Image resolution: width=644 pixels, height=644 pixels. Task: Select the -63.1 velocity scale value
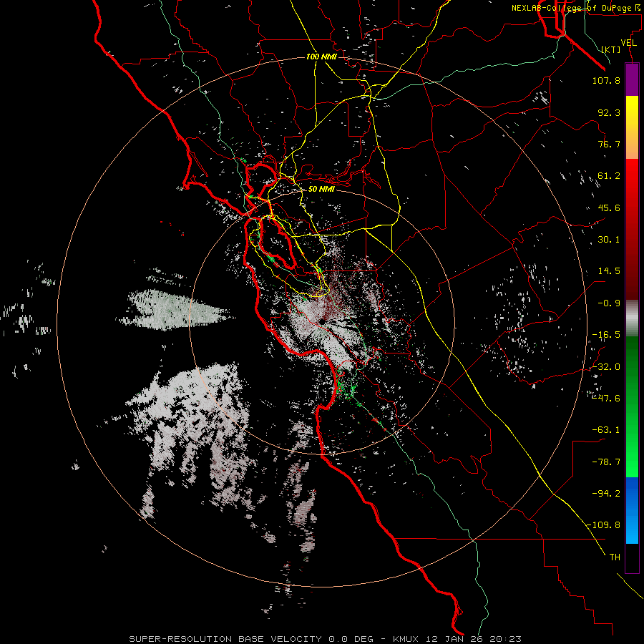[x=606, y=430]
